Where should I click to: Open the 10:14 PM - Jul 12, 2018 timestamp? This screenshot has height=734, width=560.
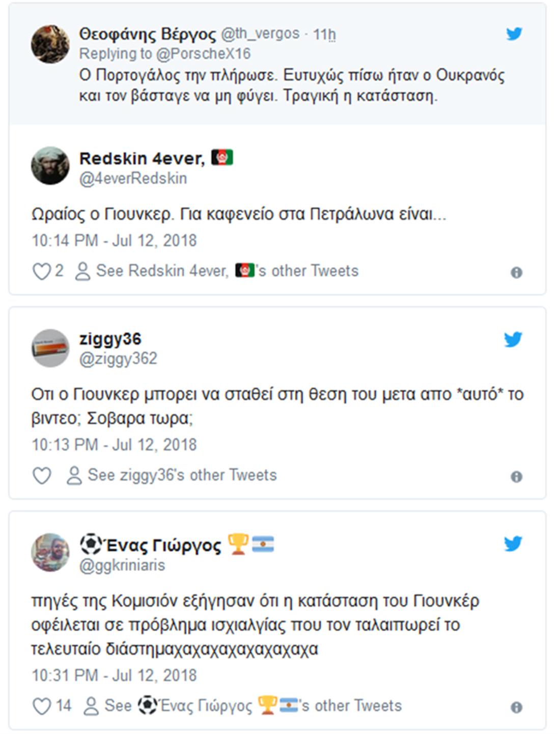(x=114, y=240)
